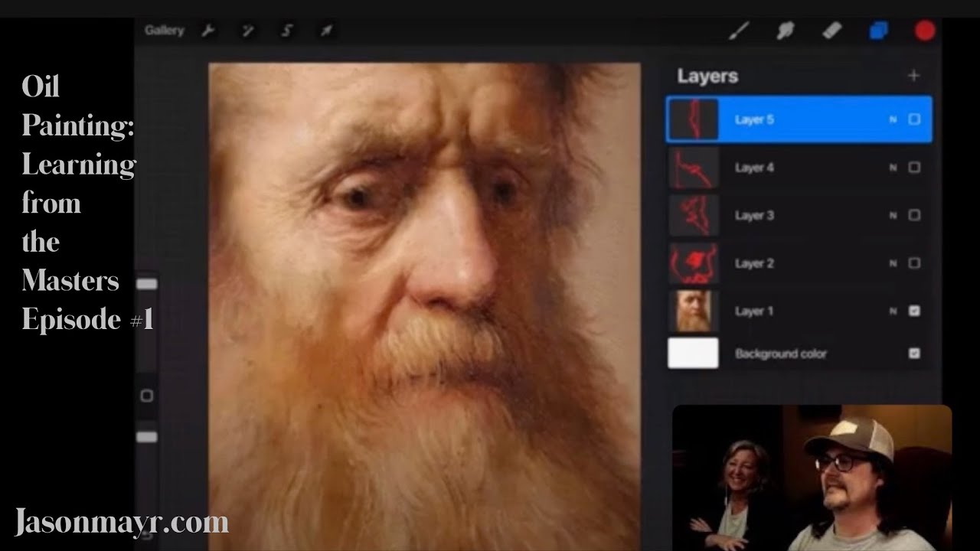Click Layer 4 thumbnail
The width and height of the screenshot is (980, 551).
(x=694, y=168)
